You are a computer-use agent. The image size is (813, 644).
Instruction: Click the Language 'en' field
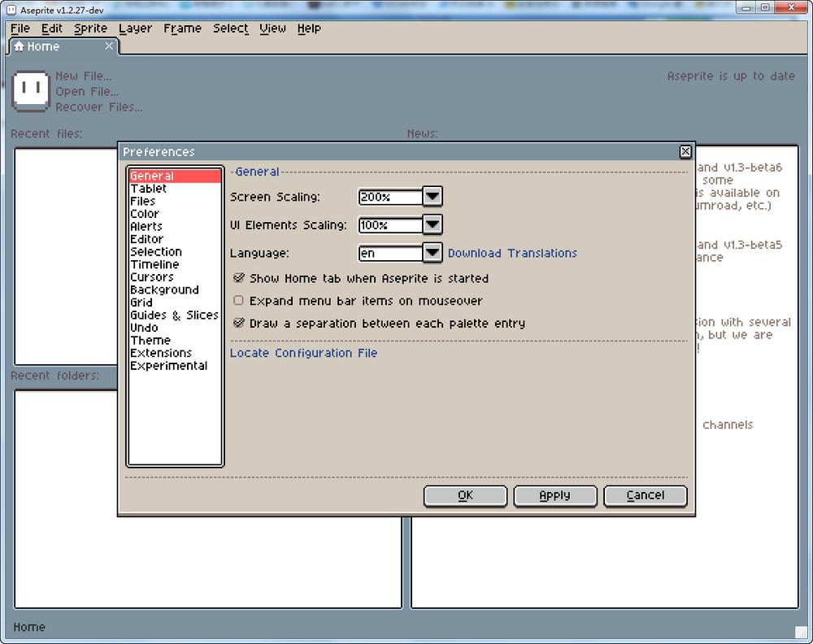pyautogui.click(x=390, y=253)
